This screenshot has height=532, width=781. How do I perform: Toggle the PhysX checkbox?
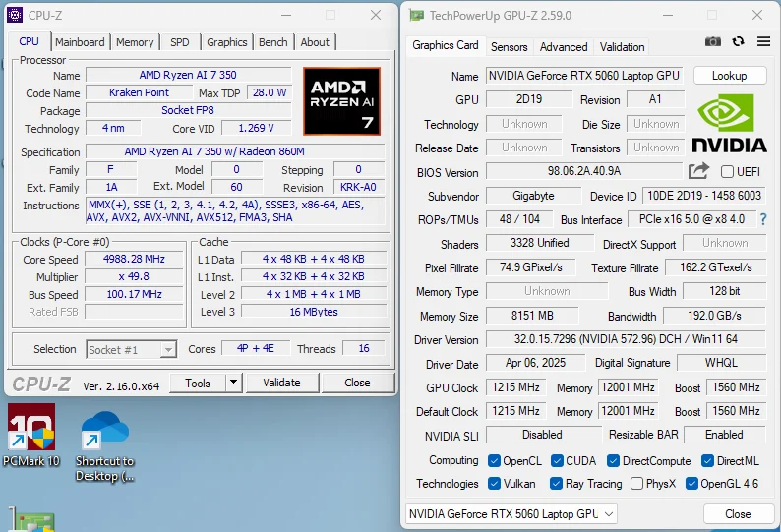pyautogui.click(x=637, y=484)
